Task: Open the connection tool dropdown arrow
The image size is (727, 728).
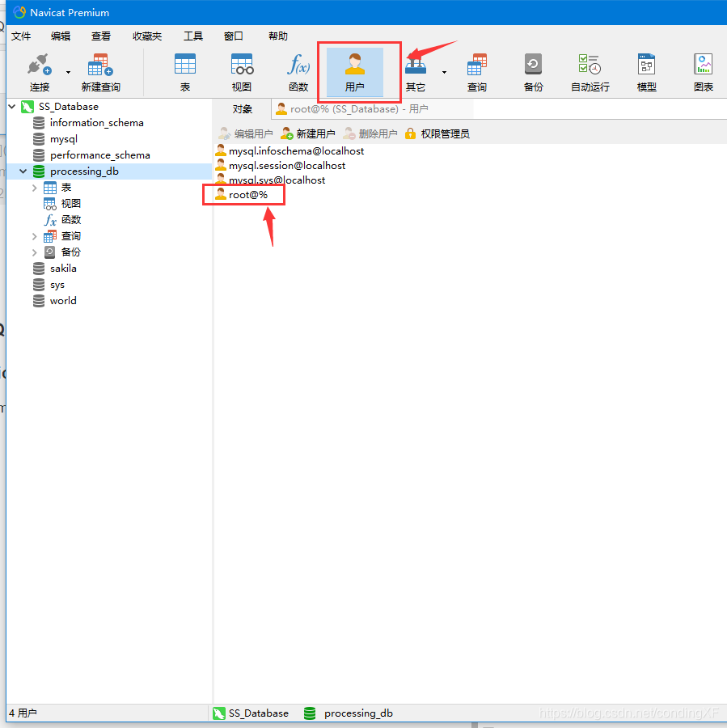Action: [x=68, y=73]
